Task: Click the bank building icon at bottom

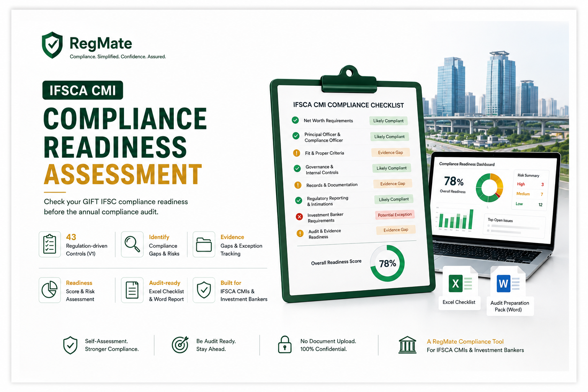Action: [407, 345]
